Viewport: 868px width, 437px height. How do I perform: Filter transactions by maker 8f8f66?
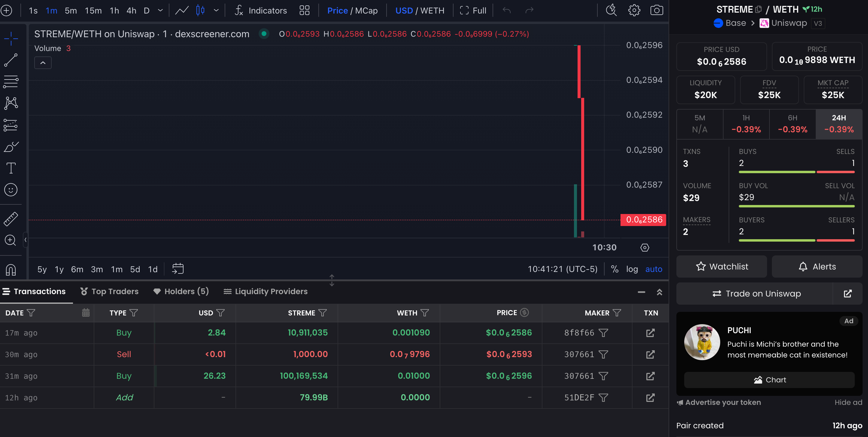[x=603, y=333]
